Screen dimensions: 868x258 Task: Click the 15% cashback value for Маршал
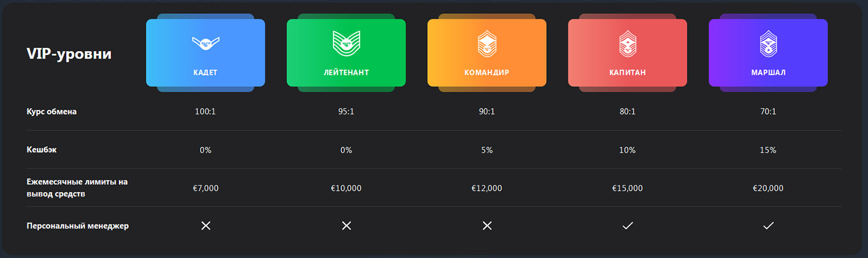coord(768,150)
